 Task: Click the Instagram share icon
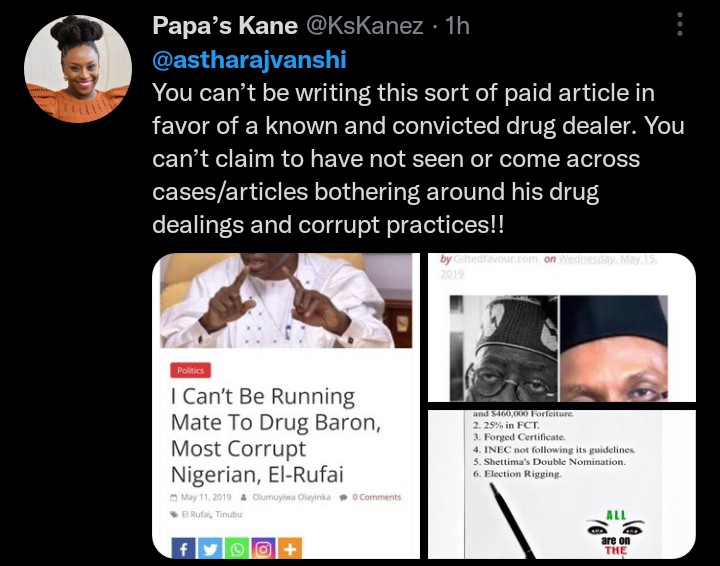pyautogui.click(x=264, y=548)
